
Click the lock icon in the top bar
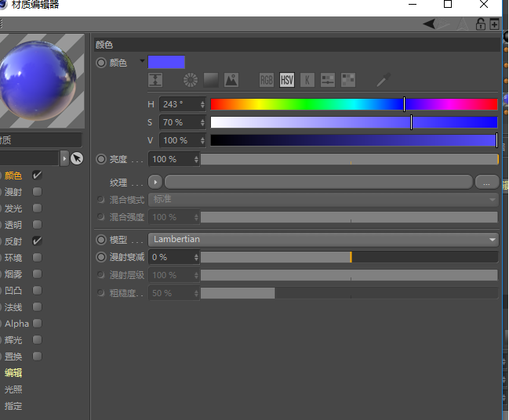click(481, 24)
